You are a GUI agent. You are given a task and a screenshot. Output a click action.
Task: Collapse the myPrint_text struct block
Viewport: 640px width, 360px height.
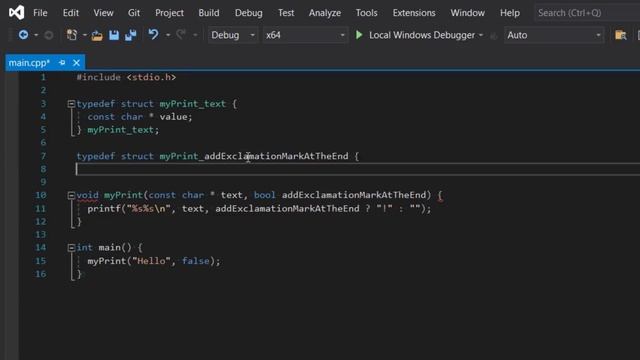coord(71,104)
